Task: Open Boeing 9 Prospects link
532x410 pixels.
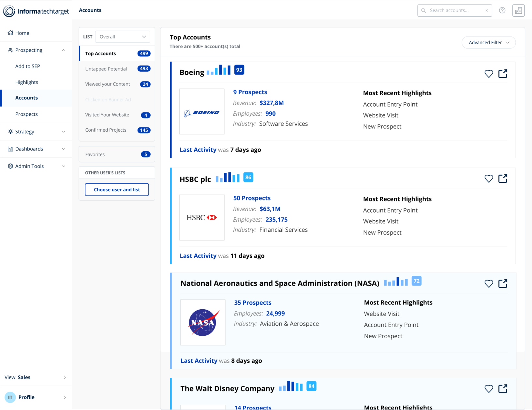Action: coord(250,92)
